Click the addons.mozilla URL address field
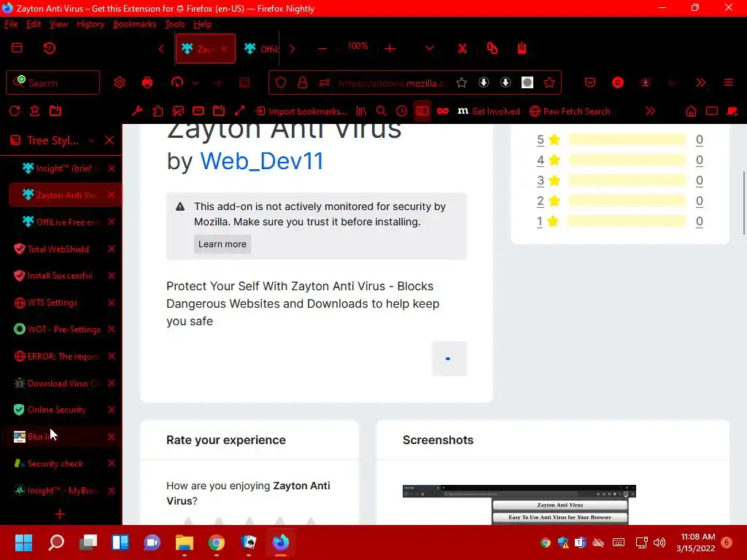 coord(391,83)
